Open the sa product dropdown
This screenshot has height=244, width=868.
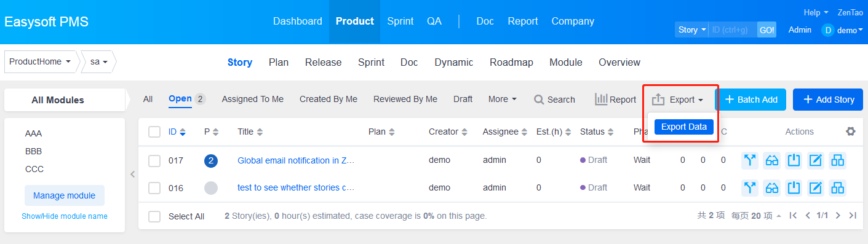[99, 62]
